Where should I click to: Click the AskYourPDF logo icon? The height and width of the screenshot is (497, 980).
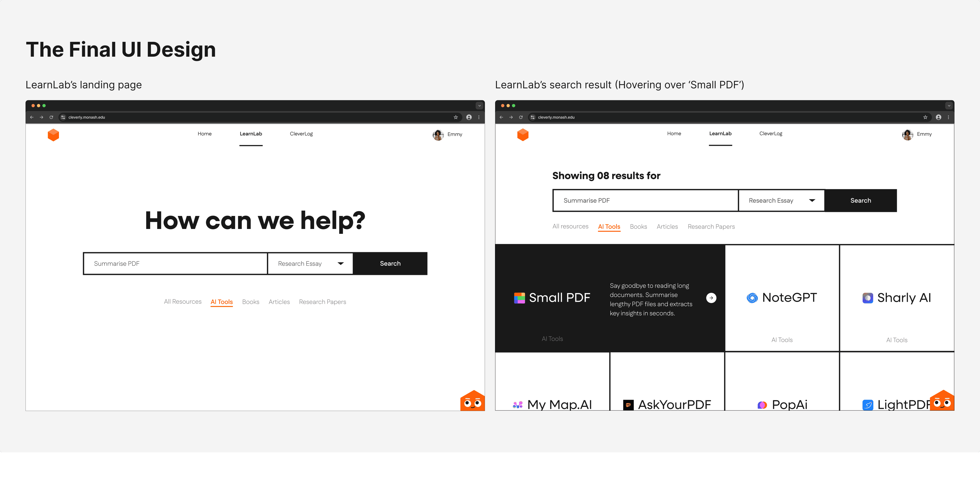(628, 405)
